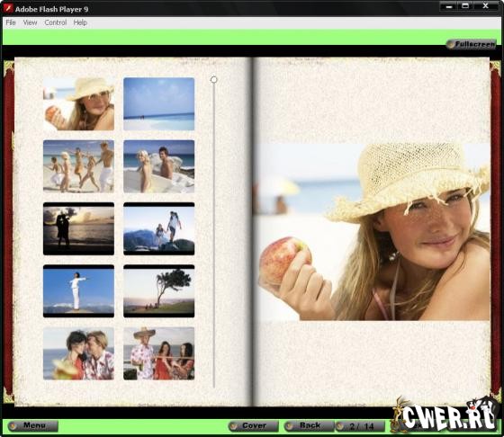Image resolution: width=504 pixels, height=437 pixels.
Task: Select thumbnail of couple by white rocks
Action: (158, 166)
